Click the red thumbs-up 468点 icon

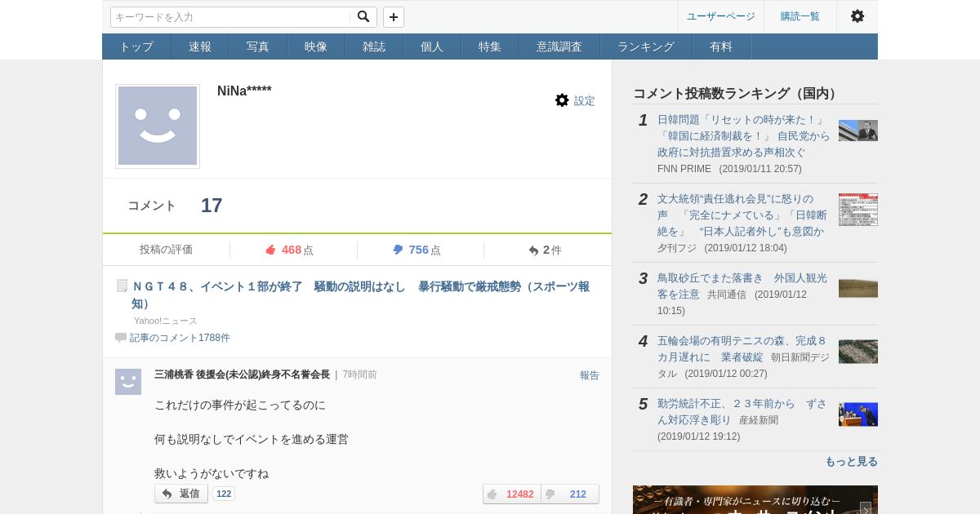click(271, 250)
